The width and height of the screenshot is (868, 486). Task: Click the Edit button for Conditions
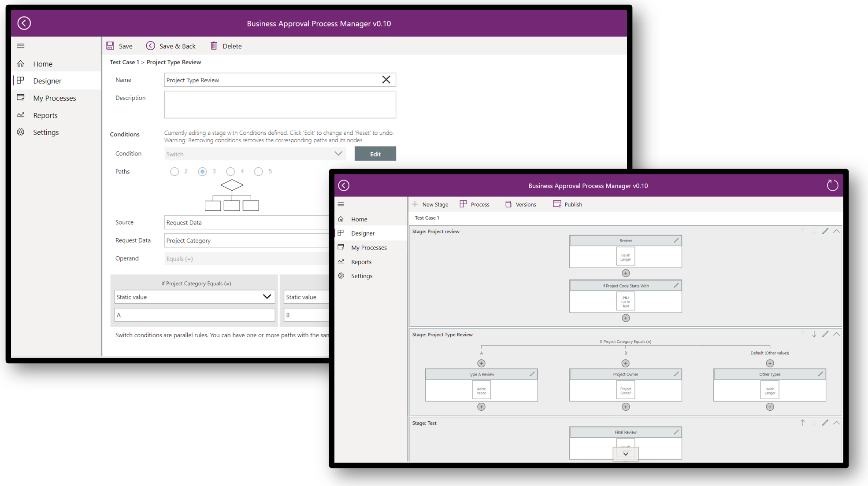click(x=375, y=154)
